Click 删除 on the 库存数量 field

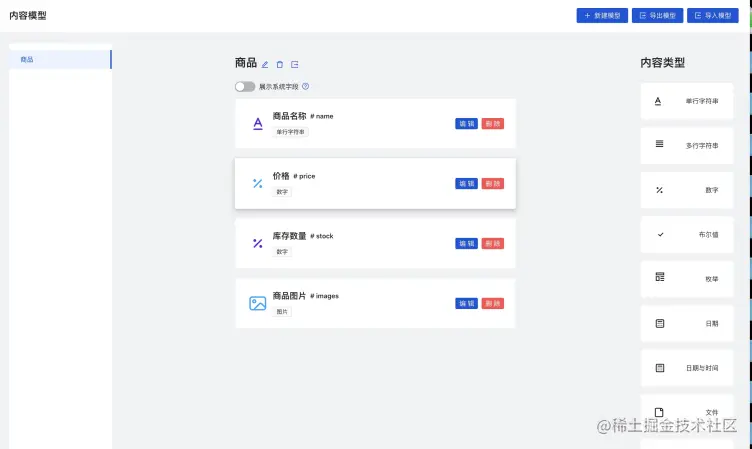[493, 244]
